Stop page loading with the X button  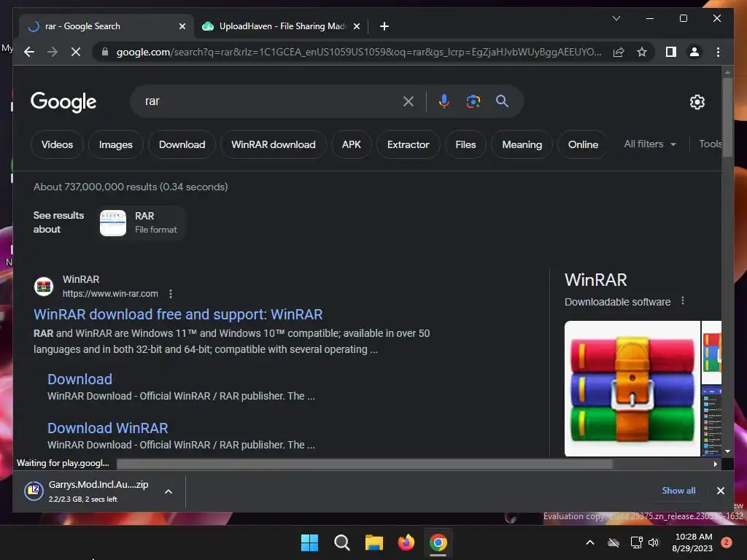(76, 52)
